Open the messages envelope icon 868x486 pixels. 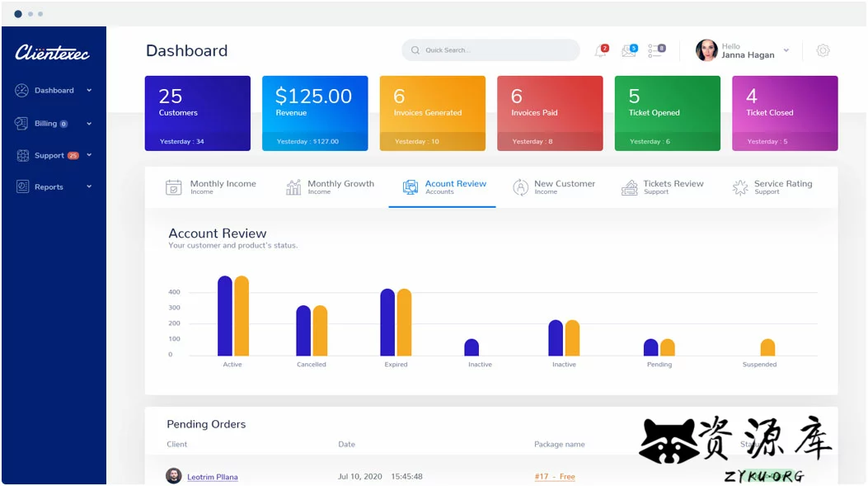[x=628, y=51]
